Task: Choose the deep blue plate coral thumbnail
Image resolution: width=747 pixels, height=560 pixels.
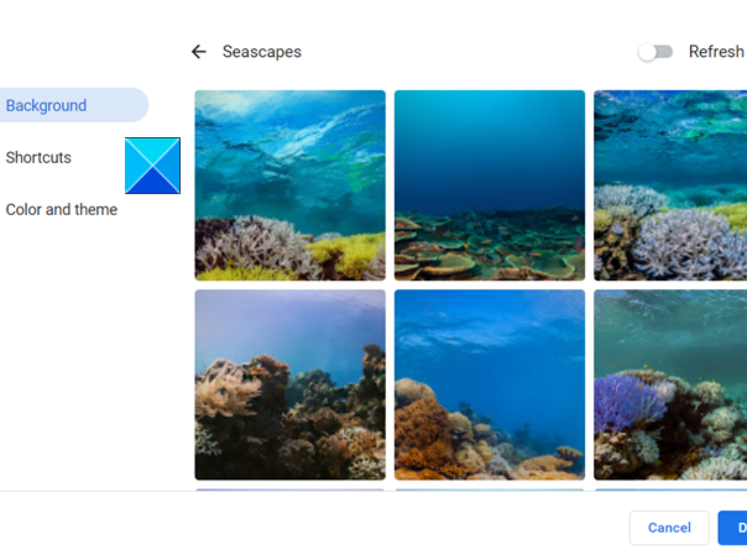Action: (489, 185)
